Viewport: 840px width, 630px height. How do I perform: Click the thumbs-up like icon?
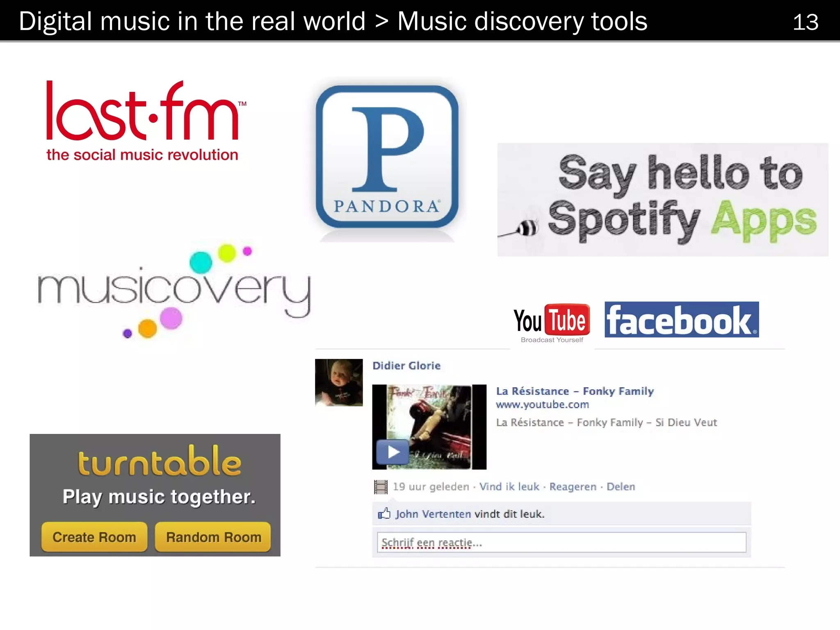pyautogui.click(x=384, y=514)
